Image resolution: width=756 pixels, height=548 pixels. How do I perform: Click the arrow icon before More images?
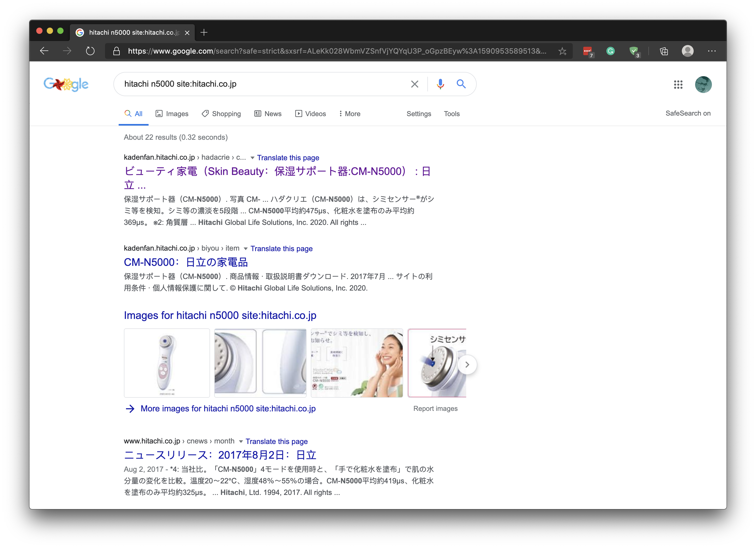click(130, 409)
